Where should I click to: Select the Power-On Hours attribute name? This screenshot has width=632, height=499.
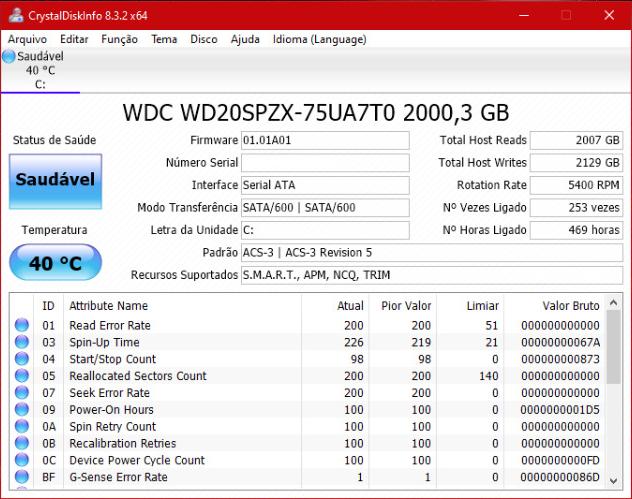[111, 410]
